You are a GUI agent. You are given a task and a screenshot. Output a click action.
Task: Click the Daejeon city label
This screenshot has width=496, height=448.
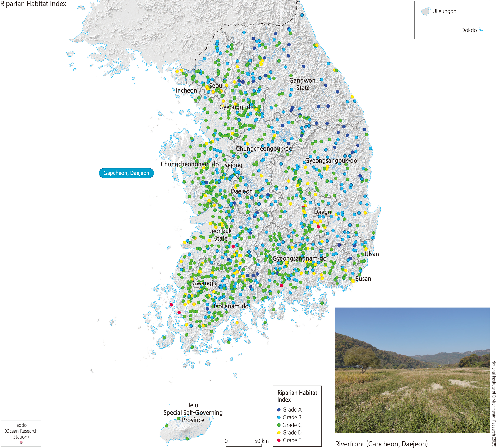point(242,191)
